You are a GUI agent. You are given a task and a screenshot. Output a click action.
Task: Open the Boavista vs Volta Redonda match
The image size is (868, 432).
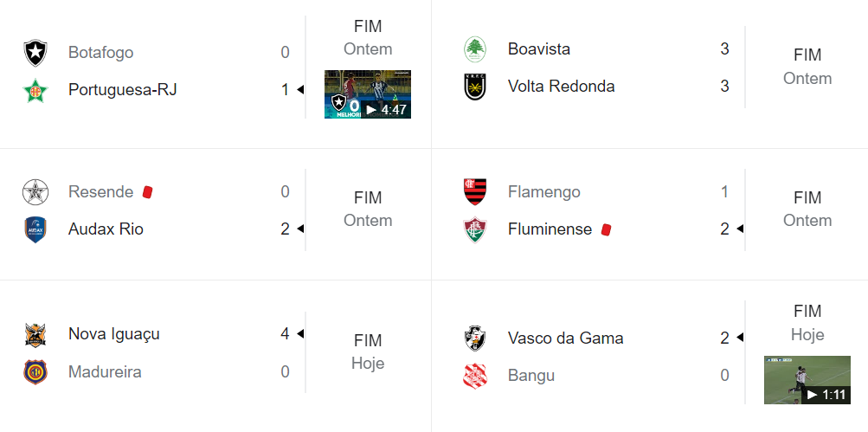(x=807, y=67)
